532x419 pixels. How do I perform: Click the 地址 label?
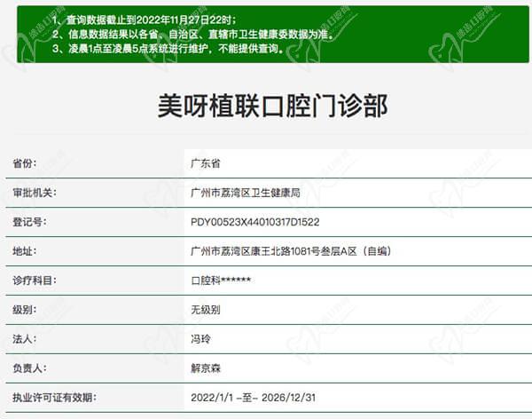tap(25, 251)
